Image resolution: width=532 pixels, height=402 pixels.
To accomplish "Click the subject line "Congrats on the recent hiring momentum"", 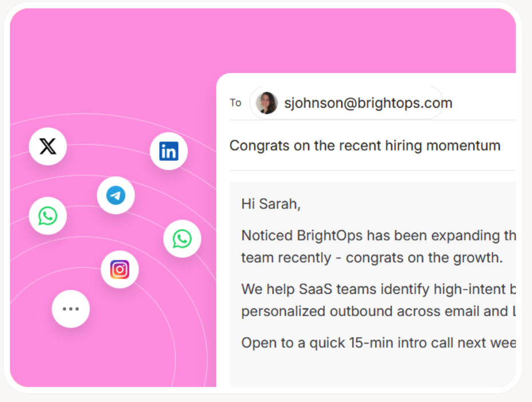I will pos(365,145).
